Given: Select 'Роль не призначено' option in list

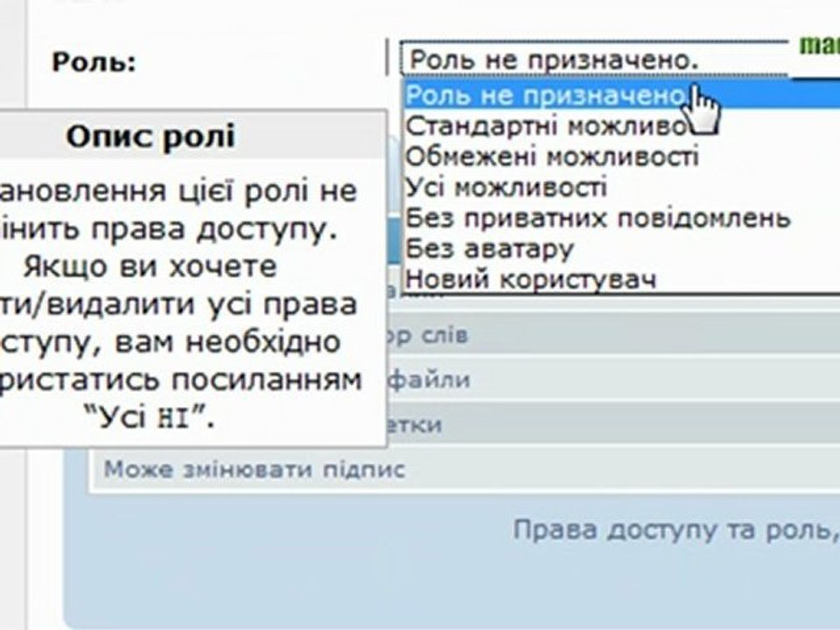Looking at the screenshot, I should (x=622, y=95).
